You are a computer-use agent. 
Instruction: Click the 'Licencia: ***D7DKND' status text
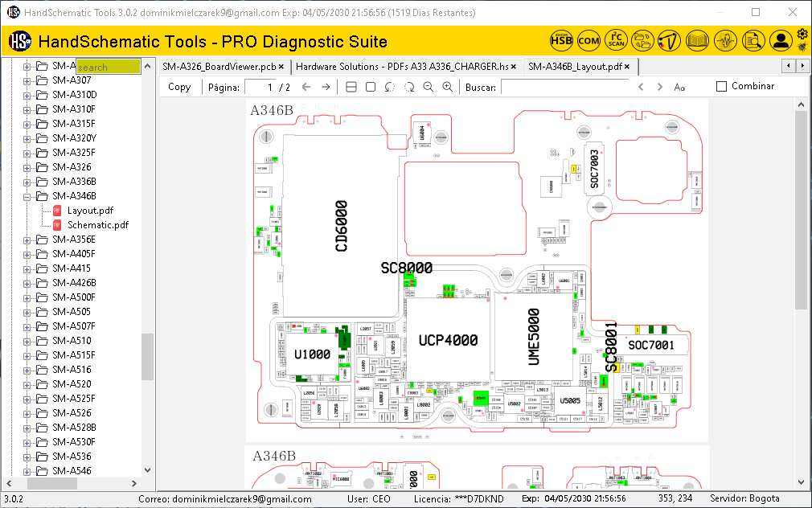[x=459, y=499]
